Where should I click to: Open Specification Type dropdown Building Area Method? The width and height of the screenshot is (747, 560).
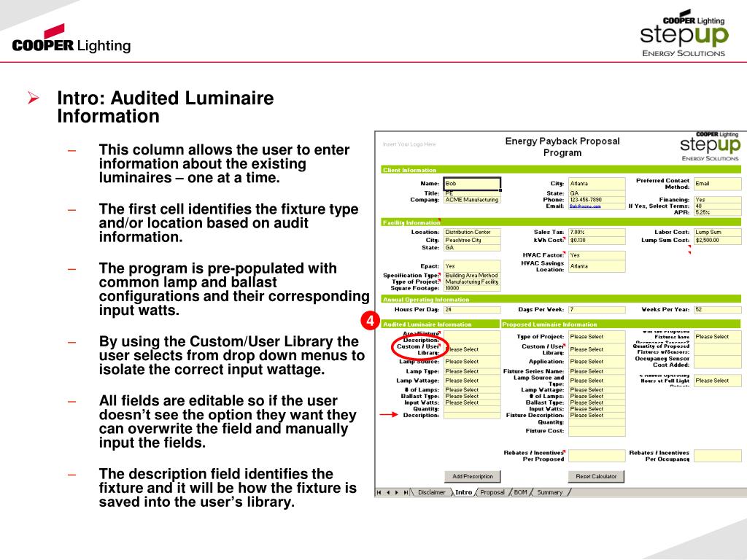472,275
